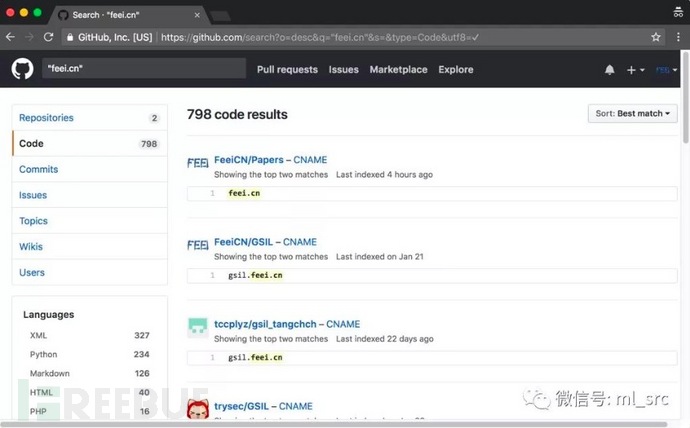Click the Languages heading
This screenshot has height=428, width=690.
48,315
